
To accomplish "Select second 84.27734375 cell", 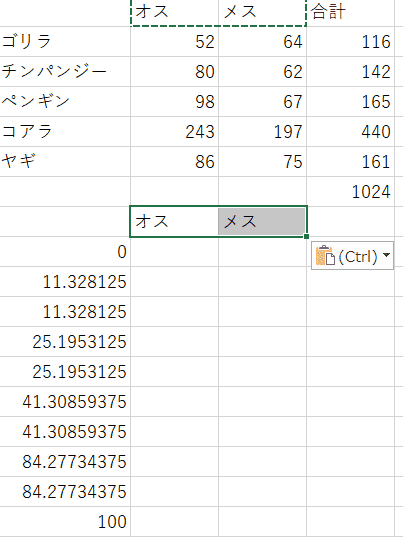I will coord(65,491).
